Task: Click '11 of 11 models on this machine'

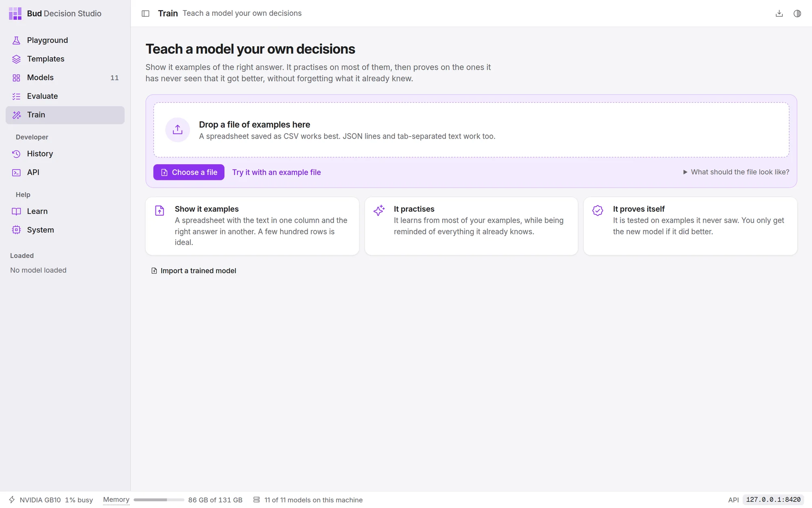Action: click(313, 500)
